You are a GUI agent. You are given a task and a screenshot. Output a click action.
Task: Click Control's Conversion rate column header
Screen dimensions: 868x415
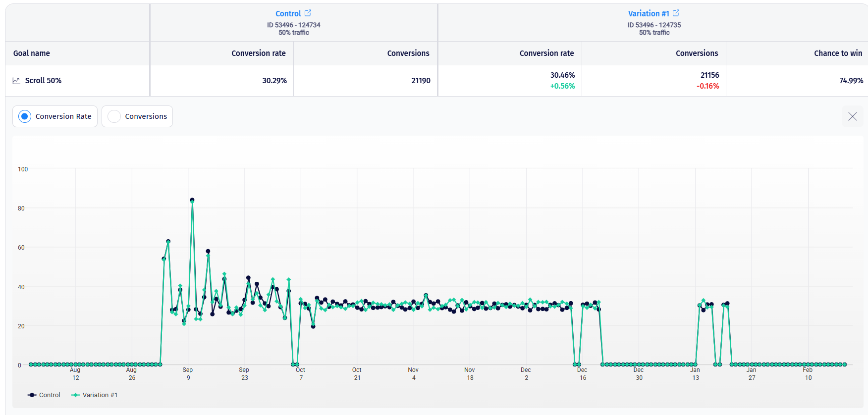(259, 53)
